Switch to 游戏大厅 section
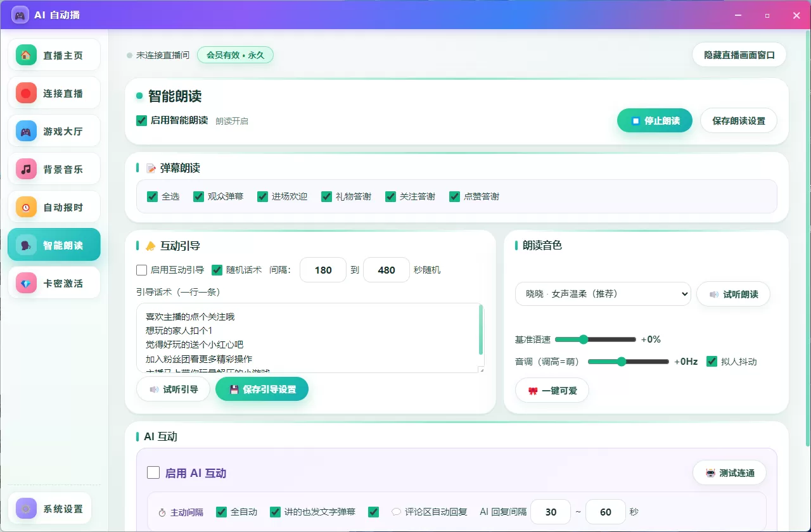Screen dimensions: 811x532 coord(54,131)
